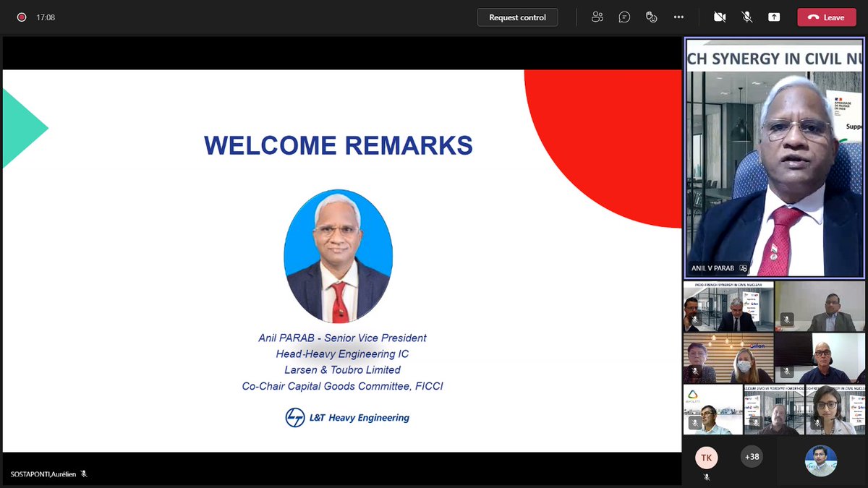Open the Reactions and raise hand icon
Screen dimensions: 868x488
pyautogui.click(x=651, y=17)
